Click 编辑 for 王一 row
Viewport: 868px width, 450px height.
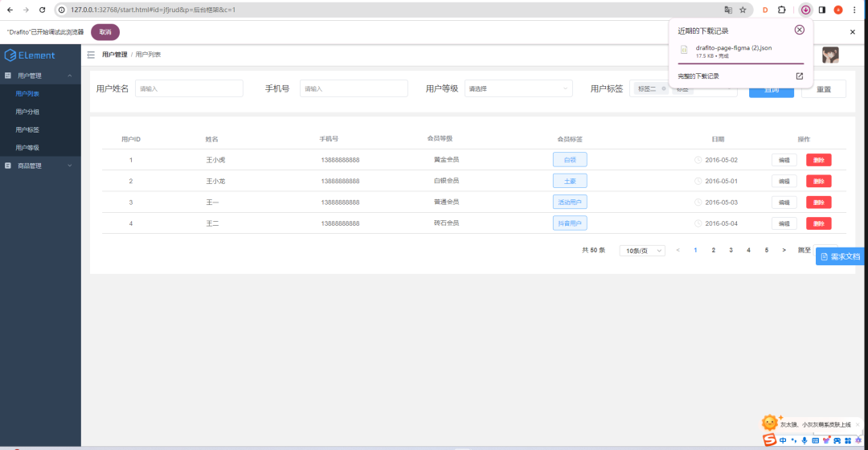pos(784,202)
